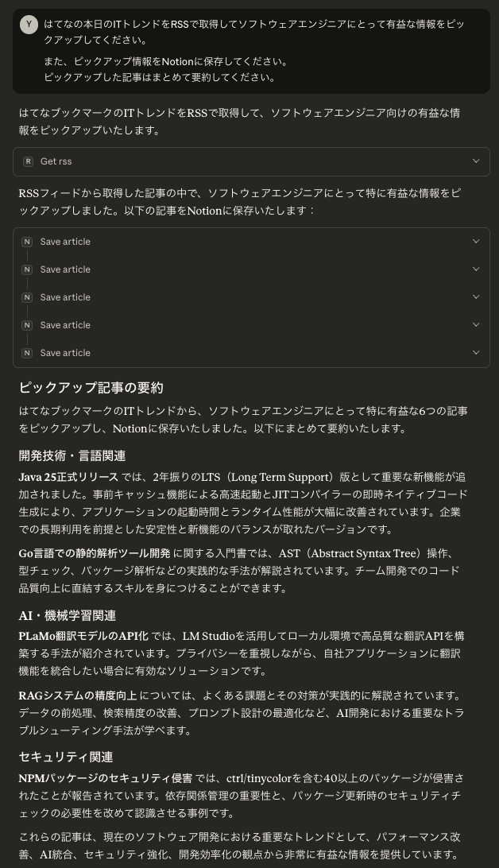Click the Notion icon of second Save article

(27, 269)
